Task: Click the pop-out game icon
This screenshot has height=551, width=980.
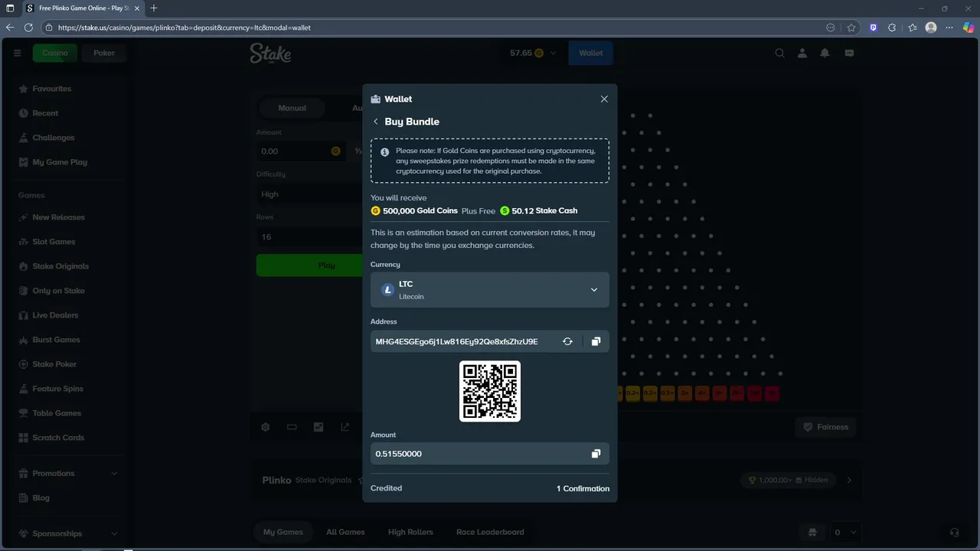Action: [x=345, y=427]
